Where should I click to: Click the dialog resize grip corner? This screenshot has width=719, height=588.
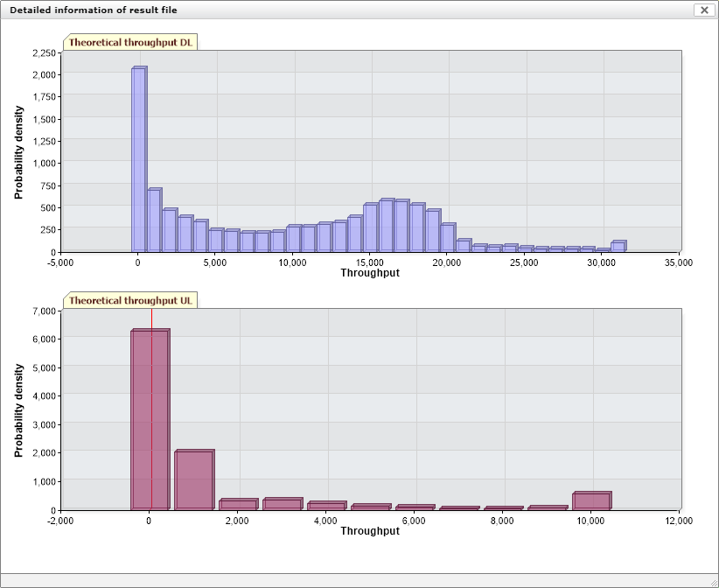pos(714,583)
